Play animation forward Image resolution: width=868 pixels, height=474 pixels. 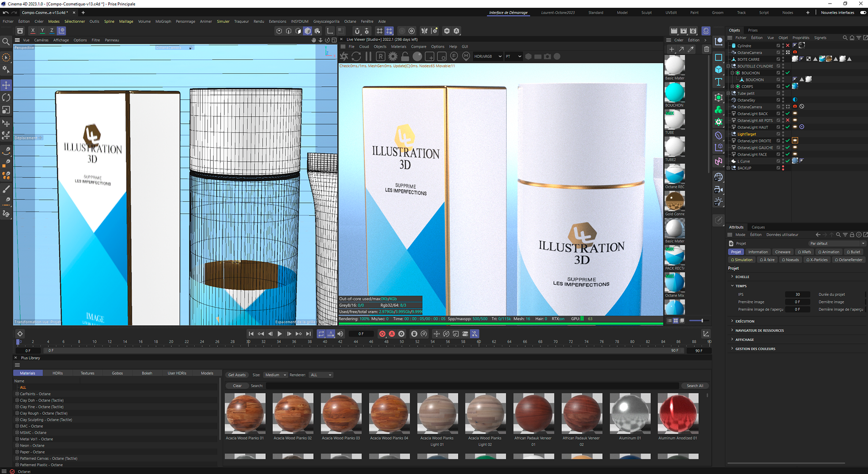(279, 333)
